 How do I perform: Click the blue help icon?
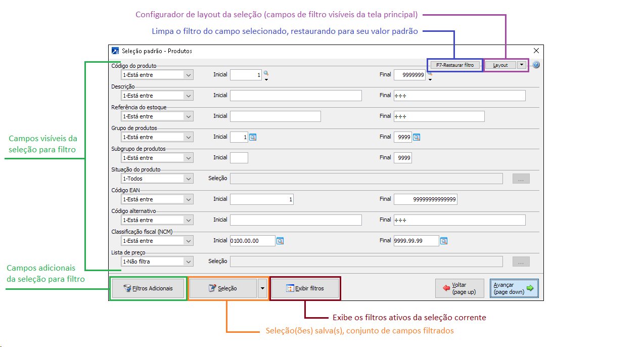click(x=536, y=65)
